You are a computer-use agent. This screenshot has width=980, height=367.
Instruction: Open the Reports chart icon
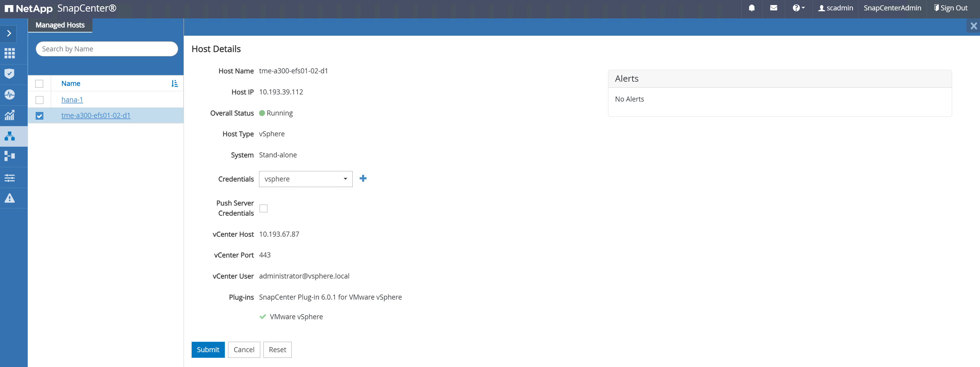tap(10, 115)
